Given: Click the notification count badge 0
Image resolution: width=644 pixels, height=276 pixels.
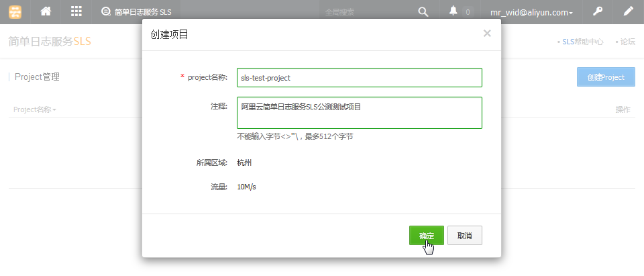Looking at the screenshot, I should click(x=468, y=12).
